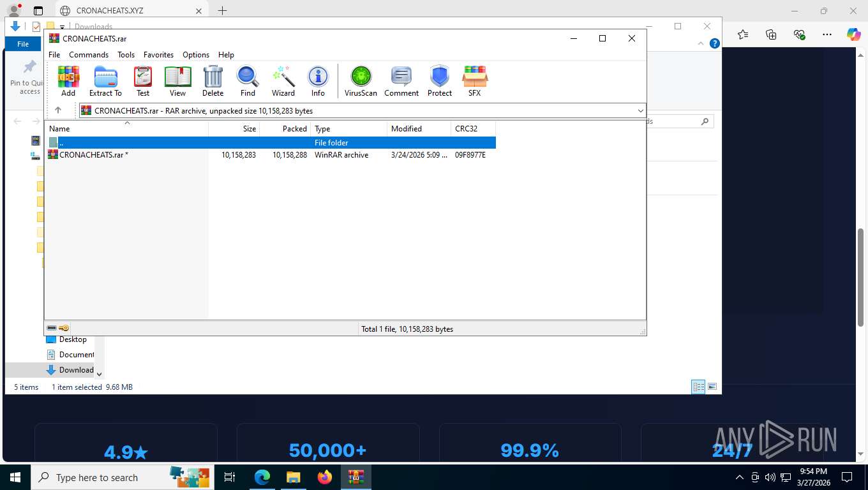Click the Info toolbar icon
This screenshot has height=490, width=868.
(318, 81)
